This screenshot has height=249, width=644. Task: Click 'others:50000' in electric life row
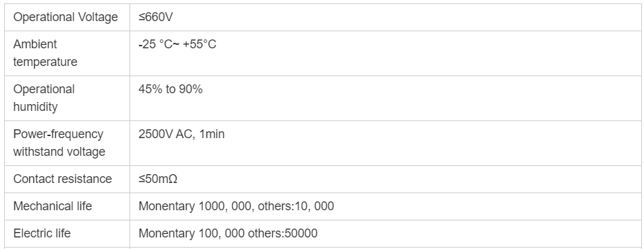tap(283, 233)
